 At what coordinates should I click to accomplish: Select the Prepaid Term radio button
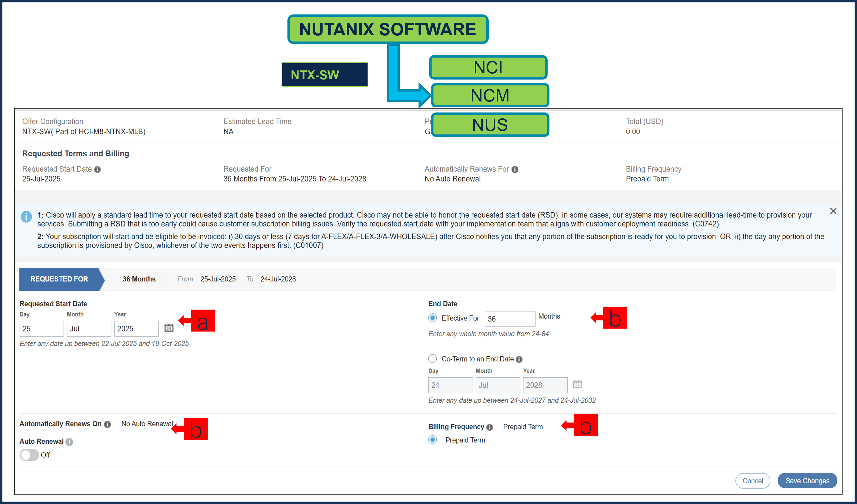pos(432,440)
